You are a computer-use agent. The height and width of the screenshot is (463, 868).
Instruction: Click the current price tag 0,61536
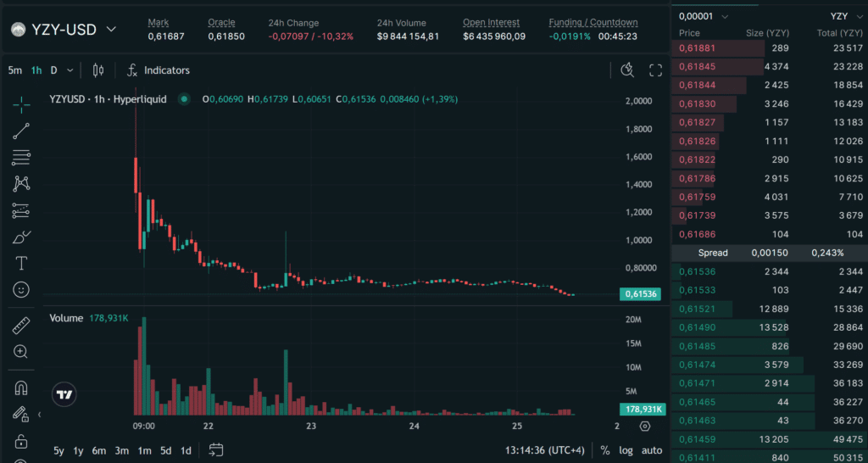coord(641,294)
